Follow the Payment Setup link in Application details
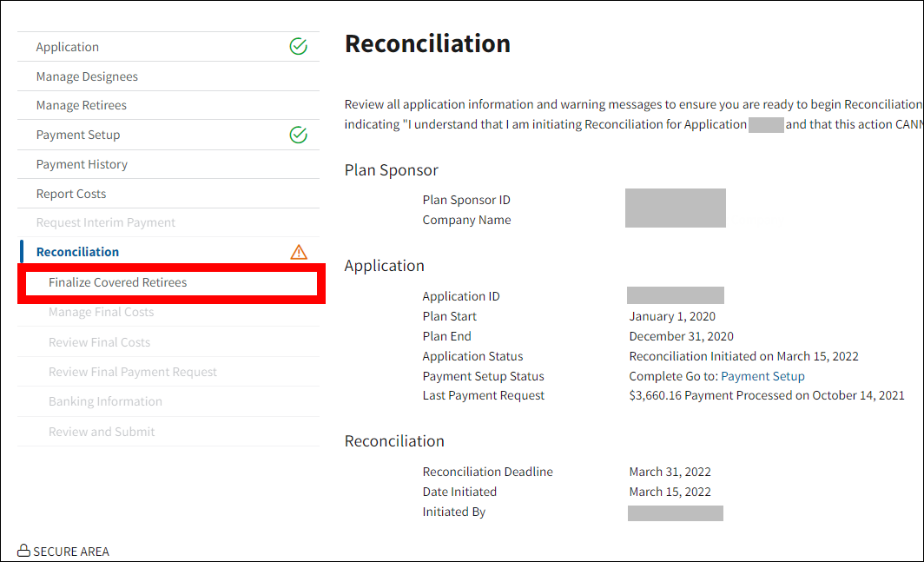 (762, 376)
